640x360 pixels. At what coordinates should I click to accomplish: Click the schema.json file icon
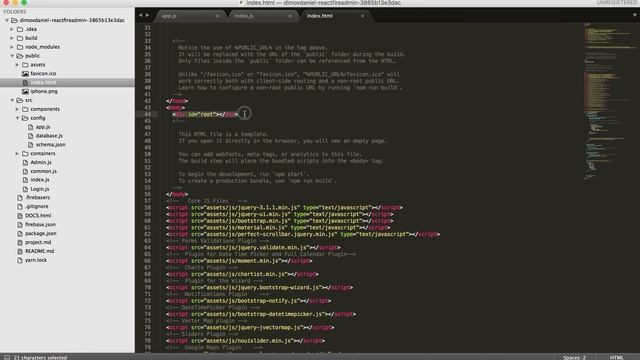(31, 144)
